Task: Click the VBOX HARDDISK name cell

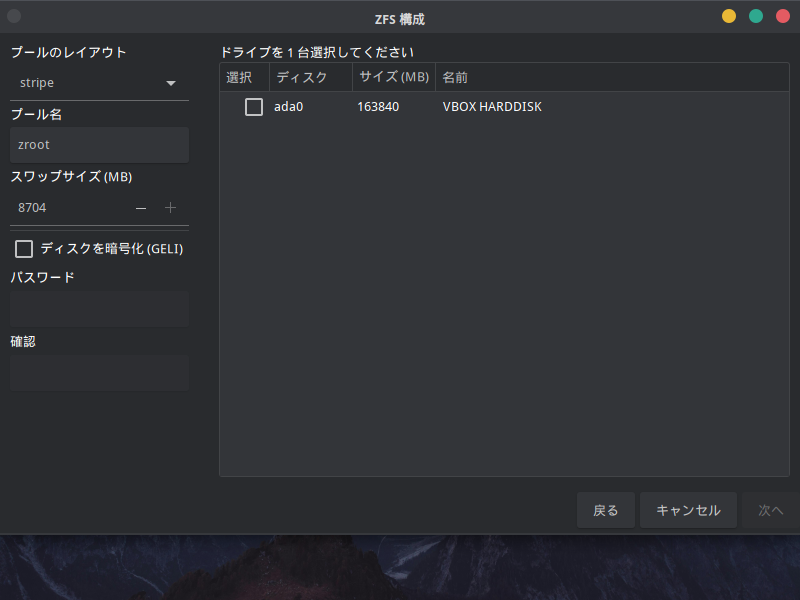Action: pyautogui.click(x=492, y=107)
